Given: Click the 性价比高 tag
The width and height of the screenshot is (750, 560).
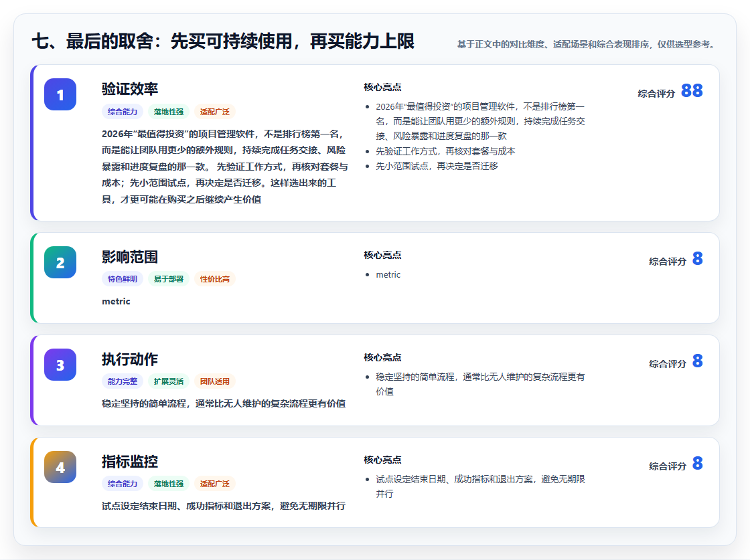Looking at the screenshot, I should tap(215, 279).
